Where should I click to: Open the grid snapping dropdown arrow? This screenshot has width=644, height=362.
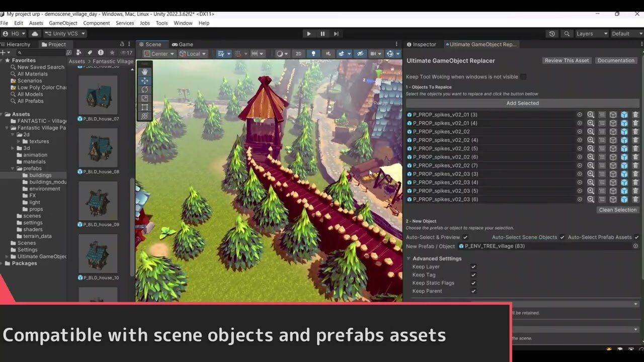click(229, 54)
